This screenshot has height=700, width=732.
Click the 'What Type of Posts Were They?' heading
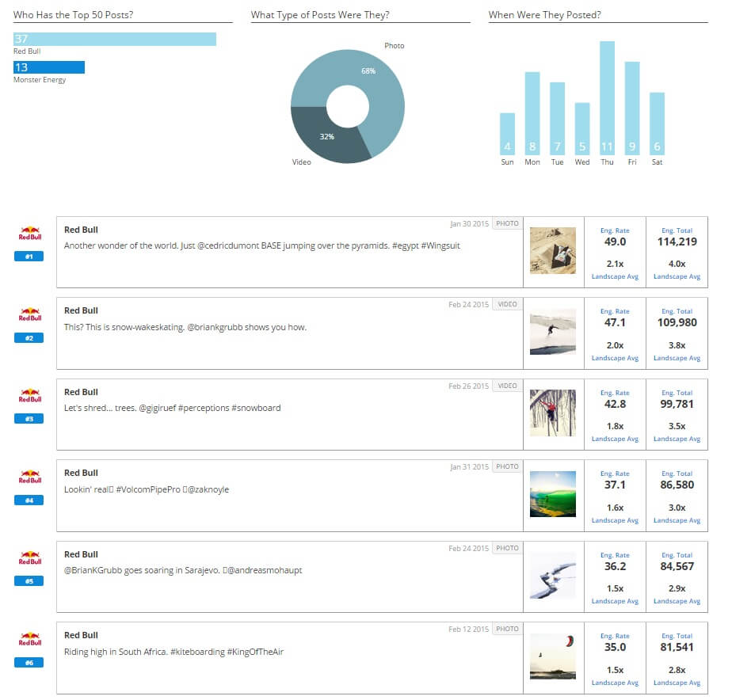pos(320,15)
